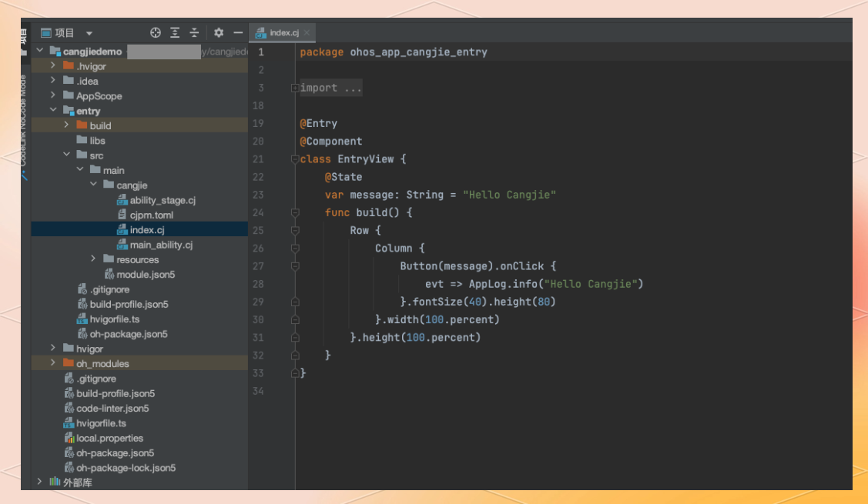Collapse the src folder

pos(66,155)
